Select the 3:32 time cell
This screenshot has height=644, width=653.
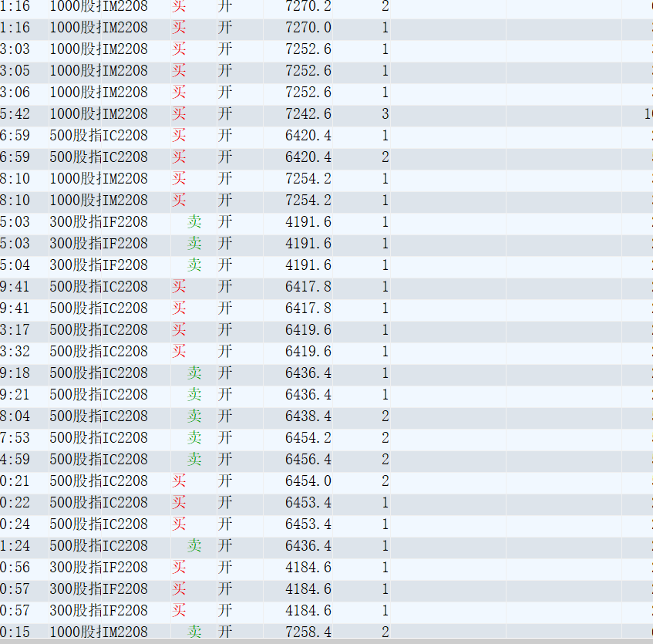pos(15,351)
